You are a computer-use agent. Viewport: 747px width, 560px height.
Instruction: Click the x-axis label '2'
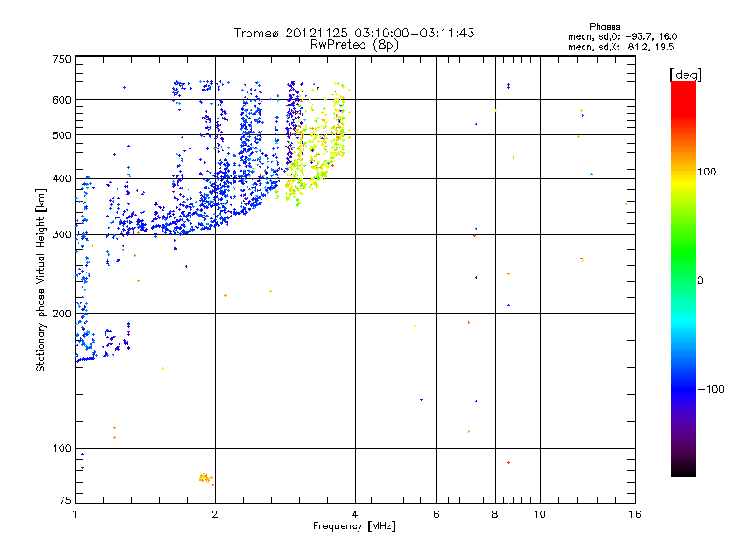tap(215, 514)
